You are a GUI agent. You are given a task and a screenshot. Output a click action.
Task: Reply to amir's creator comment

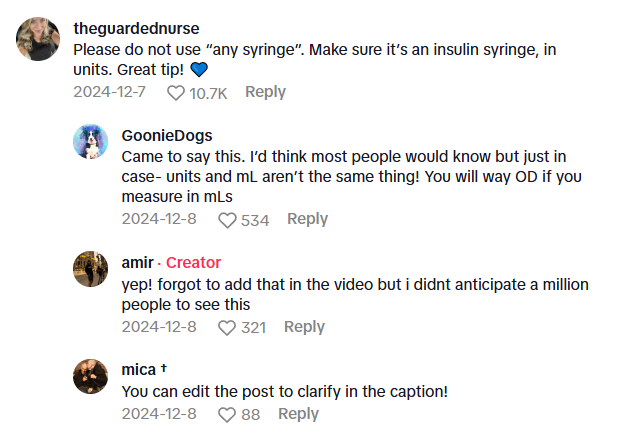click(304, 327)
